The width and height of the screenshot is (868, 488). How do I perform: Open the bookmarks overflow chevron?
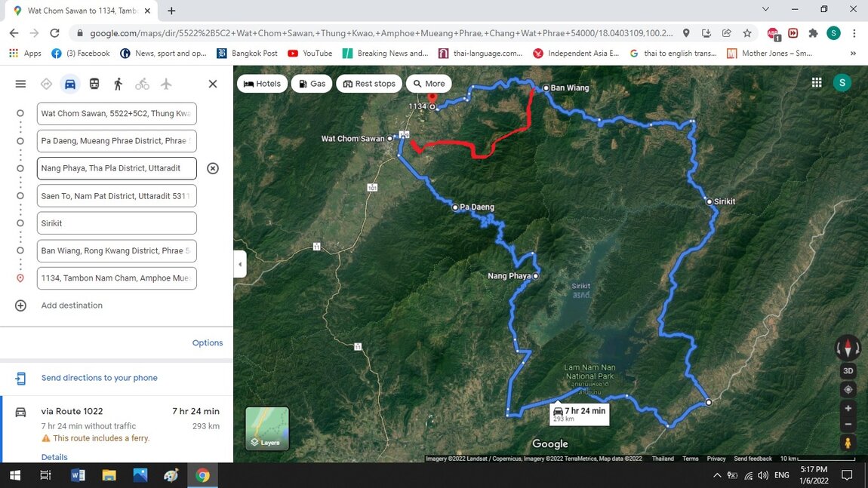(x=853, y=53)
